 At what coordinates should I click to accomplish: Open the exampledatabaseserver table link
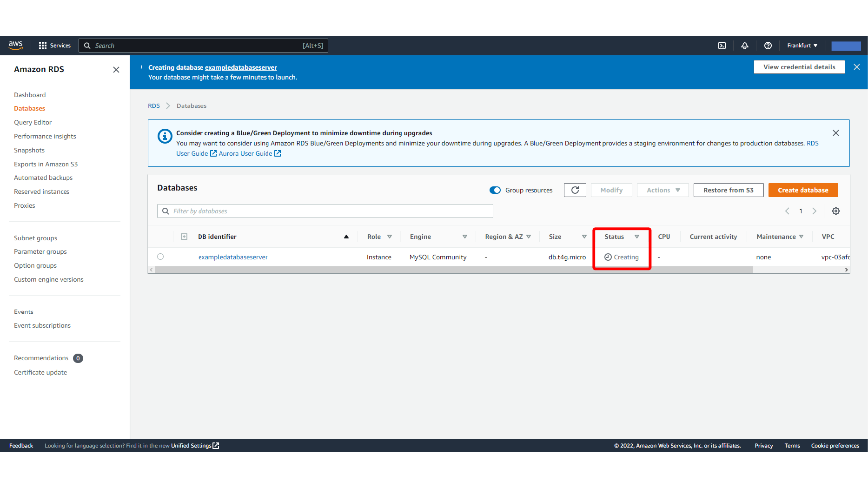coord(233,257)
